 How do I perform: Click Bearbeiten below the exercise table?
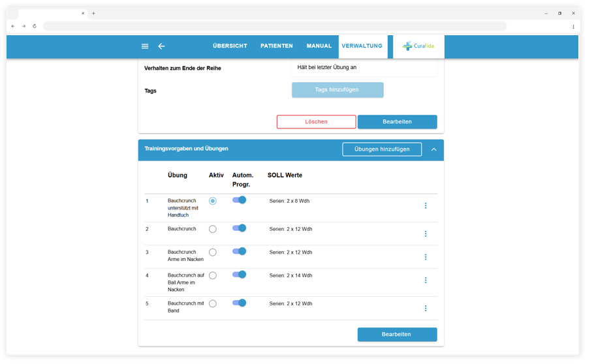[398, 335]
